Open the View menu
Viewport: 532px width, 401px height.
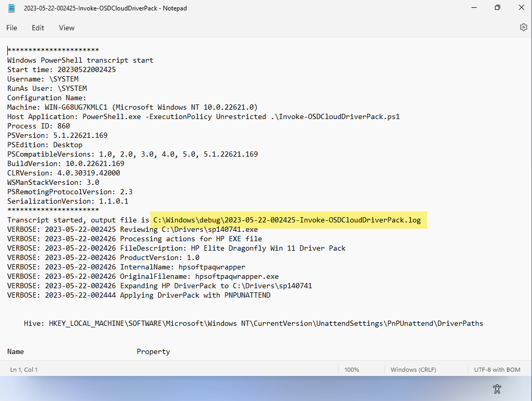click(66, 28)
